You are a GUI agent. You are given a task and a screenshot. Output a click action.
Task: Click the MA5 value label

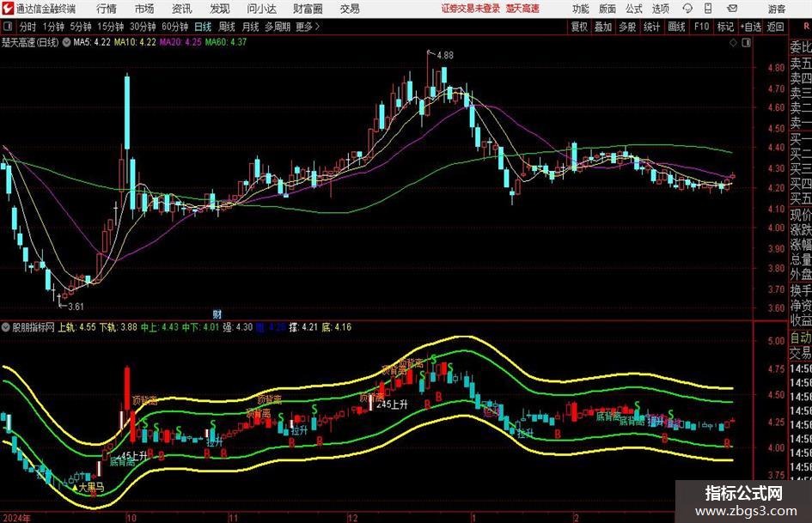tap(92, 42)
